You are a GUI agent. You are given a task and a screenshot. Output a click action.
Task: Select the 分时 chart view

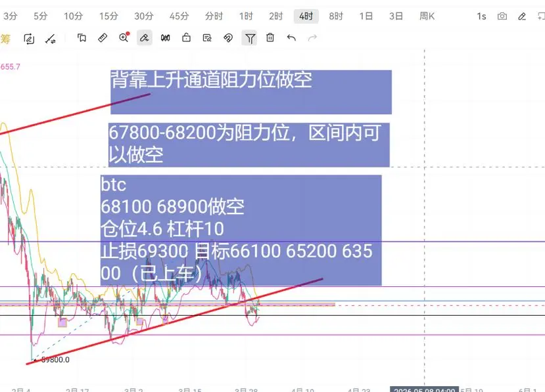point(214,16)
